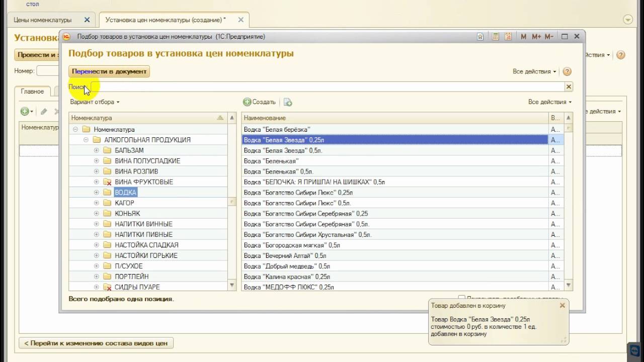The height and width of the screenshot is (362, 644).
Task: Click the АЛКОГОЛЬНАЯ ПРОДУКЦИЯ folder icon
Action: 97,140
